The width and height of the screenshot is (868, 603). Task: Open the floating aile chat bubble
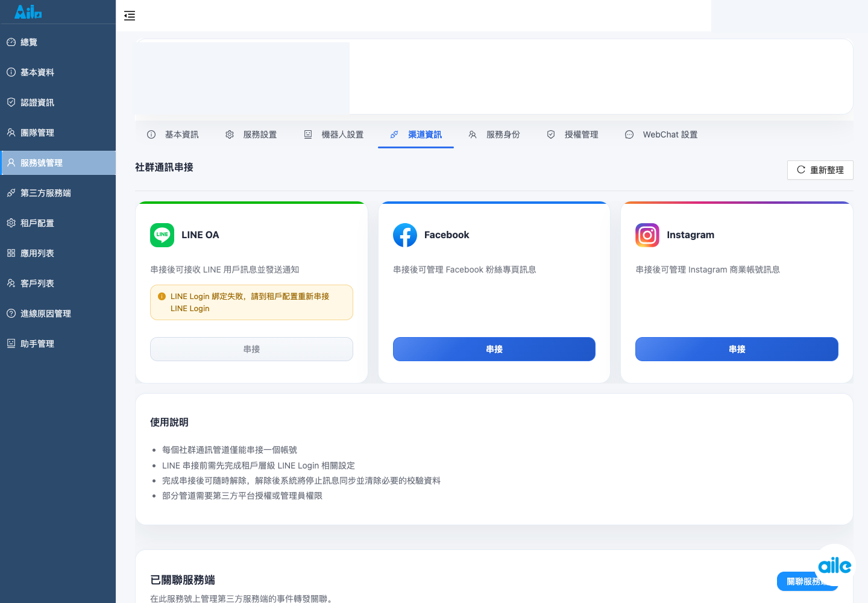835,565
